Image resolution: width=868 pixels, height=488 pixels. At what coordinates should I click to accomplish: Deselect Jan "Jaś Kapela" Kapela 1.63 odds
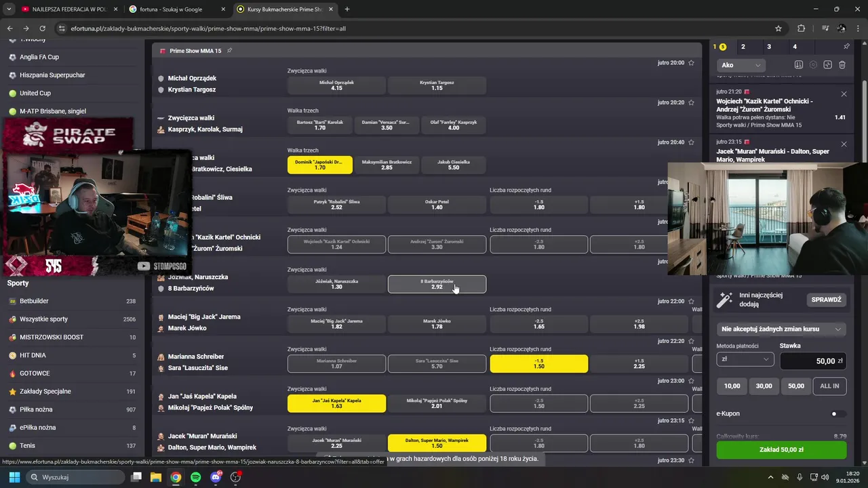[336, 403]
